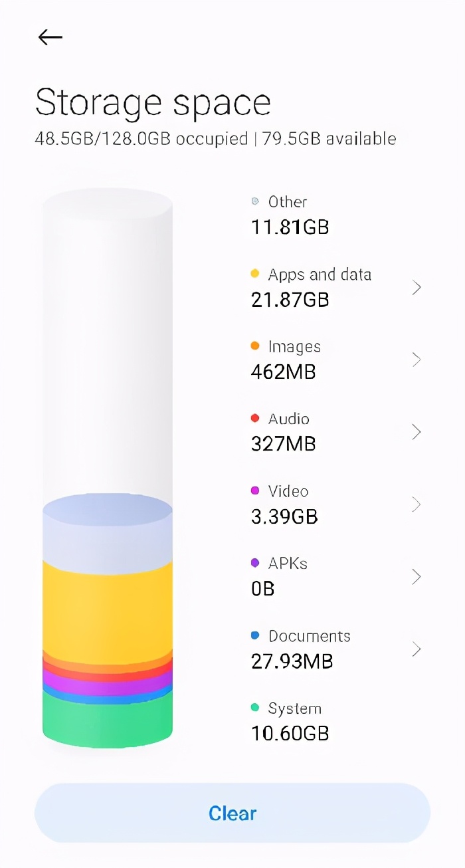The image size is (465, 868).
Task: Click the magenta Video dot
Action: [255, 491]
